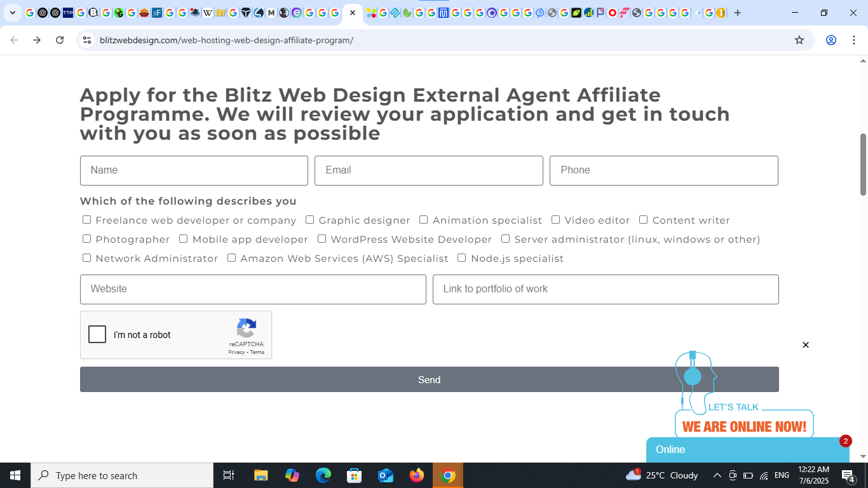Click the Email input field

(x=429, y=170)
